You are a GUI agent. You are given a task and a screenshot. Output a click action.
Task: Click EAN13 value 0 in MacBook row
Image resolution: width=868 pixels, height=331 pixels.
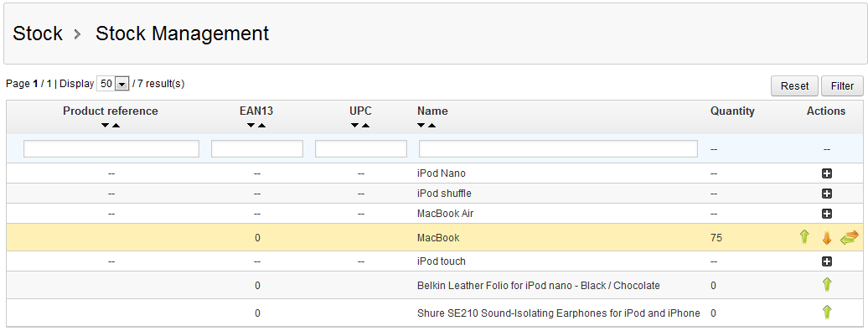[x=257, y=238]
